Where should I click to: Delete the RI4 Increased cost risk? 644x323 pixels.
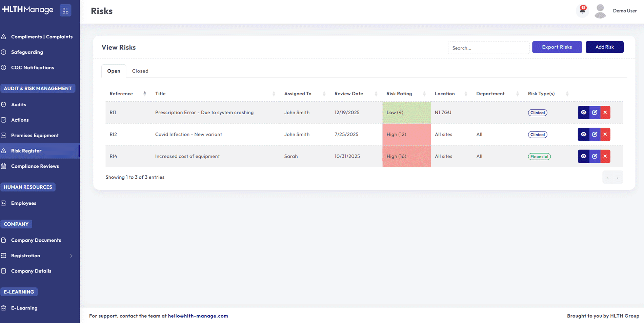605,156
